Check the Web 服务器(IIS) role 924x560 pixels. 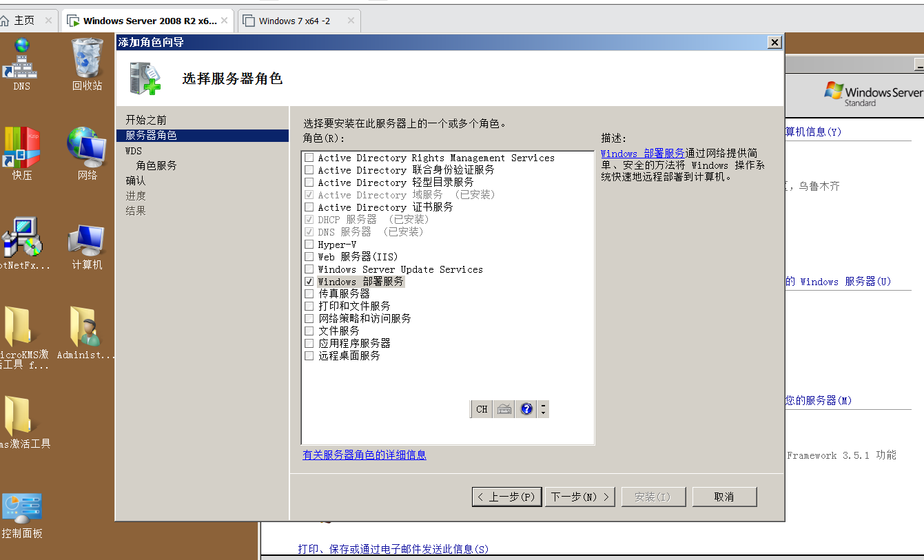coord(309,257)
